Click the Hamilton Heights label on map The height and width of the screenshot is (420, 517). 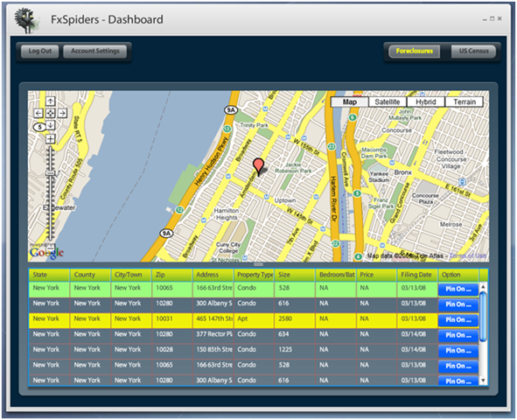[227, 214]
